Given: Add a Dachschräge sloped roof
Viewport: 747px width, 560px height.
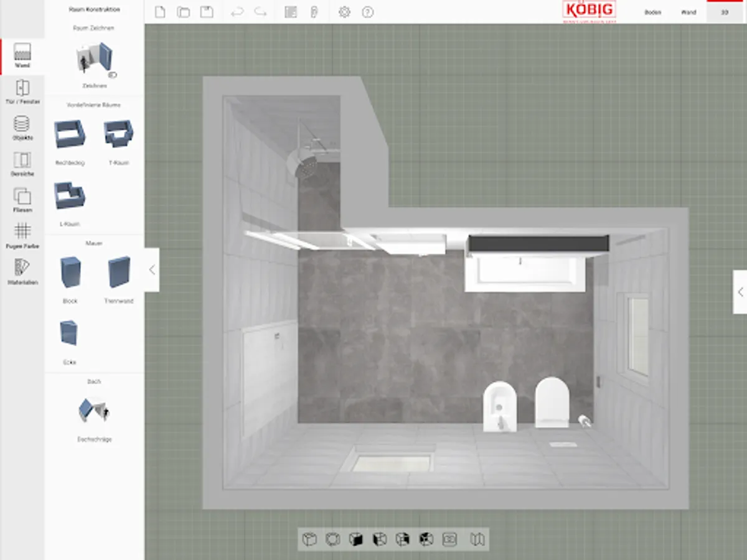Looking at the screenshot, I should click(95, 419).
